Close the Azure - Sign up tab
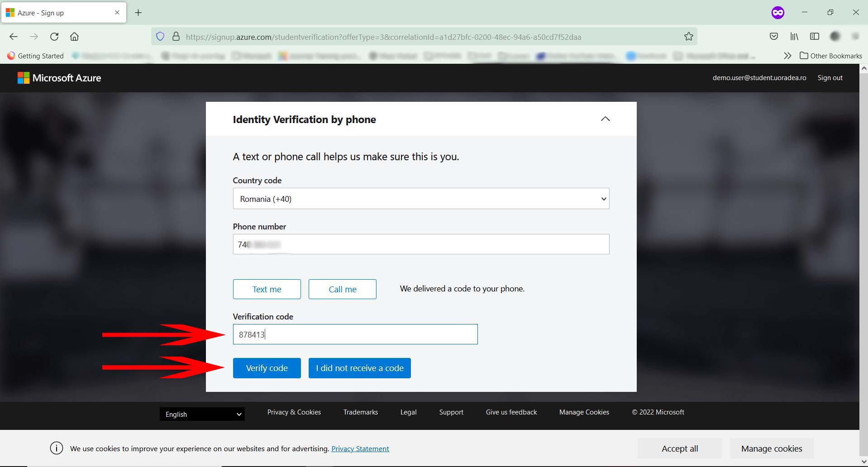Image resolution: width=868 pixels, height=467 pixels. [117, 13]
